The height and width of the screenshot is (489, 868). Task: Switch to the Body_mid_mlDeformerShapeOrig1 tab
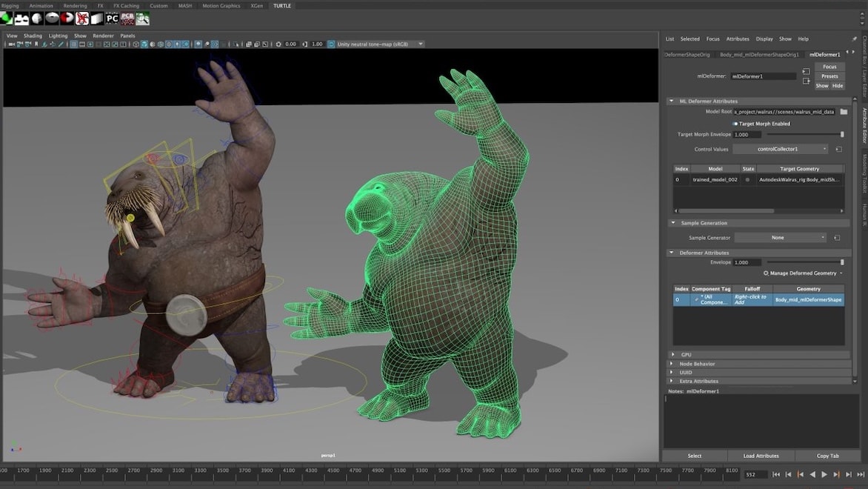[759, 54]
